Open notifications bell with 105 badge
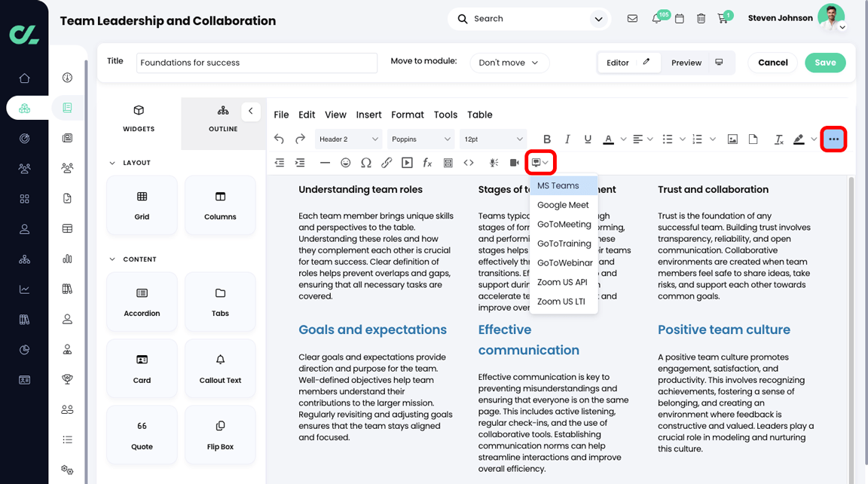Image resolution: width=868 pixels, height=484 pixels. (x=657, y=18)
